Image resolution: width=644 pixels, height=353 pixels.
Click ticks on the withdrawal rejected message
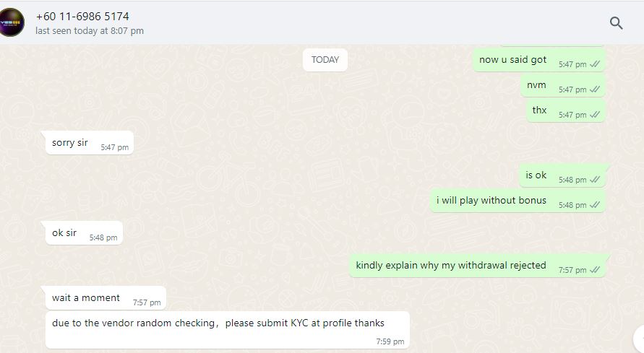pyautogui.click(x=595, y=270)
